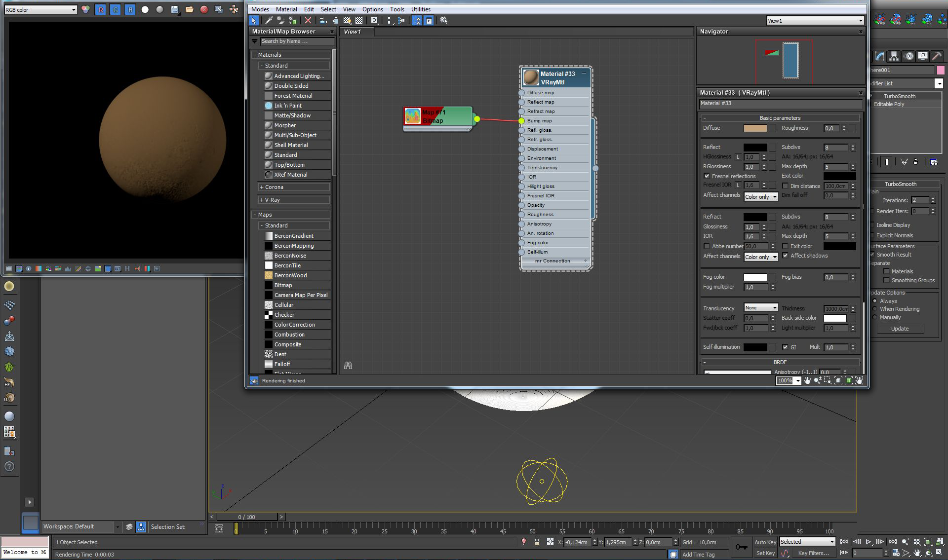Screen dimensions: 948x560
Task: Click the save image icon in frame buffer
Action: point(175,9)
